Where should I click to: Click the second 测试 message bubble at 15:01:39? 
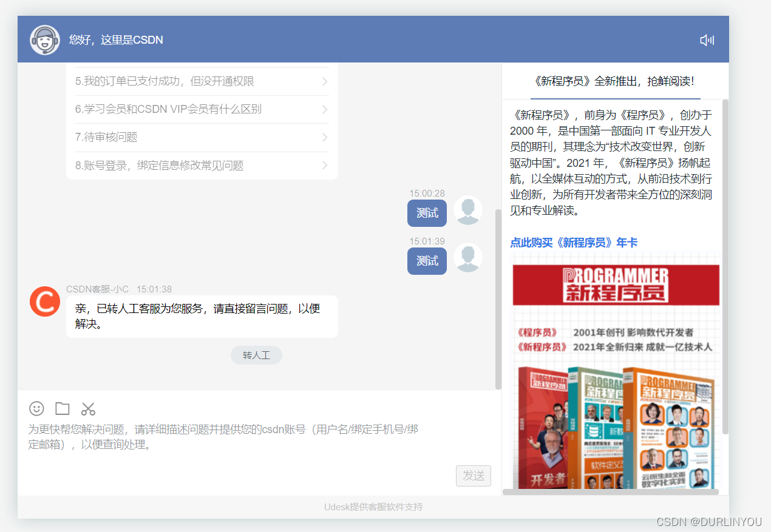[427, 260]
